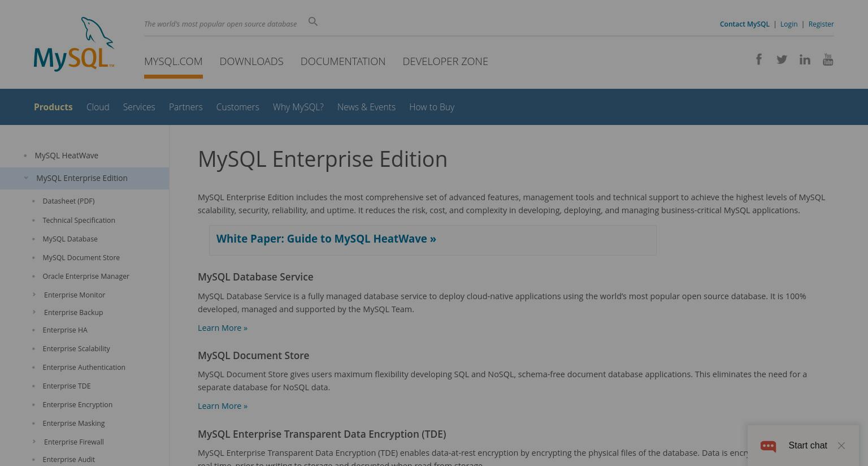Open Enterprise TDE in the sidebar
Screen dimensions: 868x466
click(x=67, y=386)
